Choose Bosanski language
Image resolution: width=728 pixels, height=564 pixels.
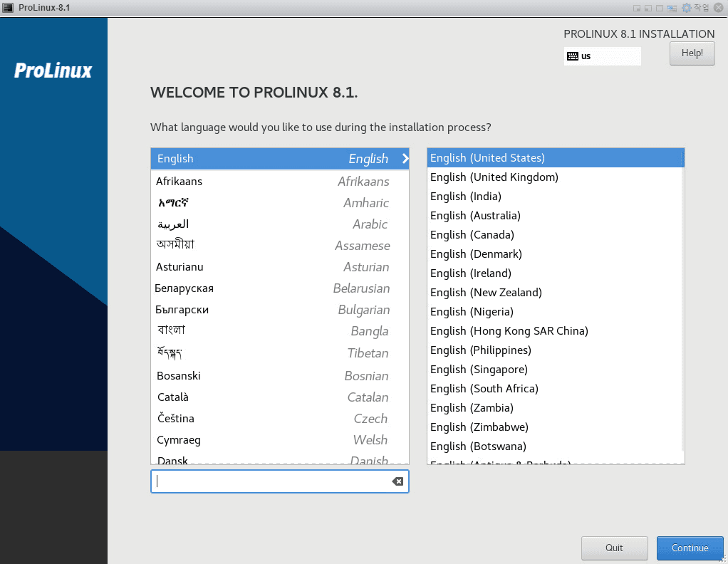click(x=280, y=375)
